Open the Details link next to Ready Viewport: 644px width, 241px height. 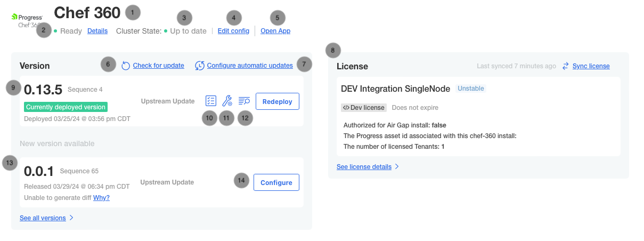(x=97, y=31)
